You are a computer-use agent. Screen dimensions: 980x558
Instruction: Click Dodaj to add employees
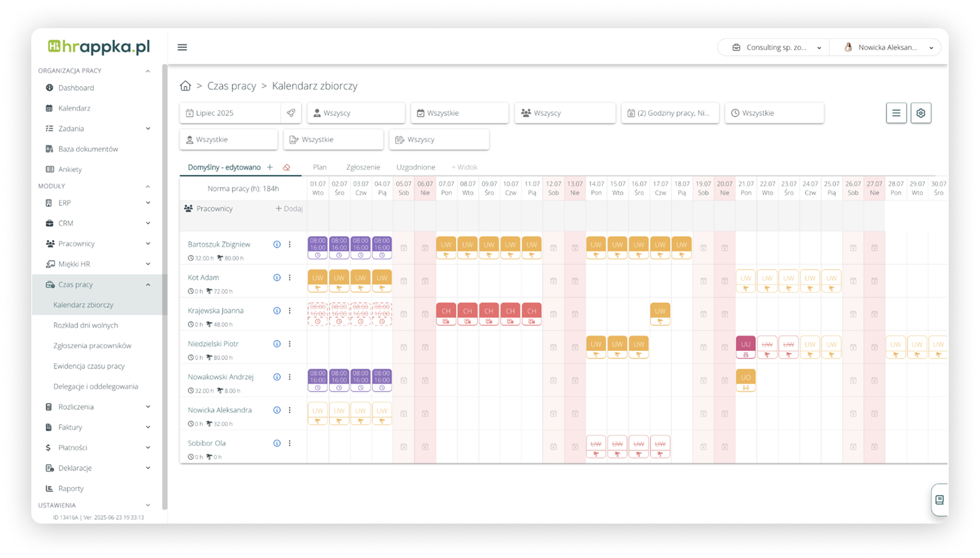click(x=289, y=209)
